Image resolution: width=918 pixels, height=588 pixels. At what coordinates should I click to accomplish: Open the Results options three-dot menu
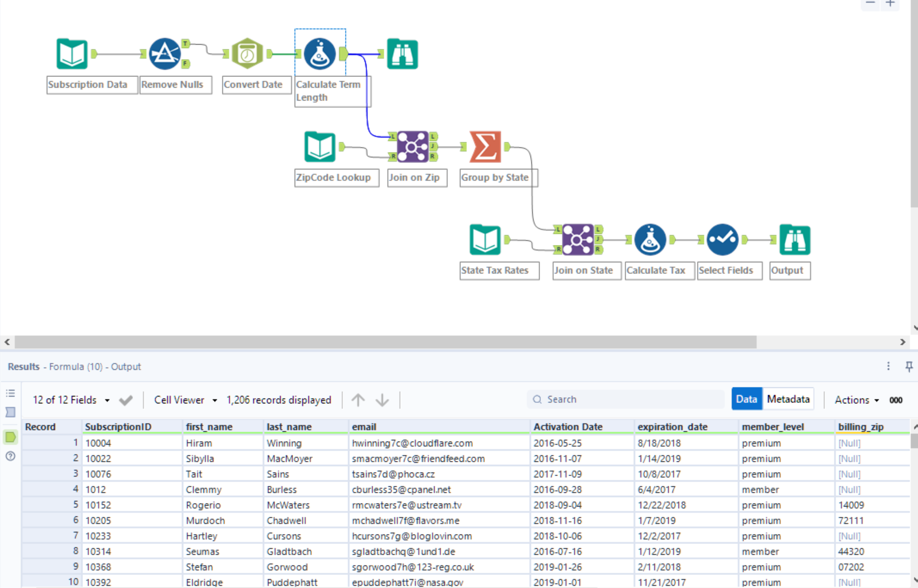click(x=888, y=366)
